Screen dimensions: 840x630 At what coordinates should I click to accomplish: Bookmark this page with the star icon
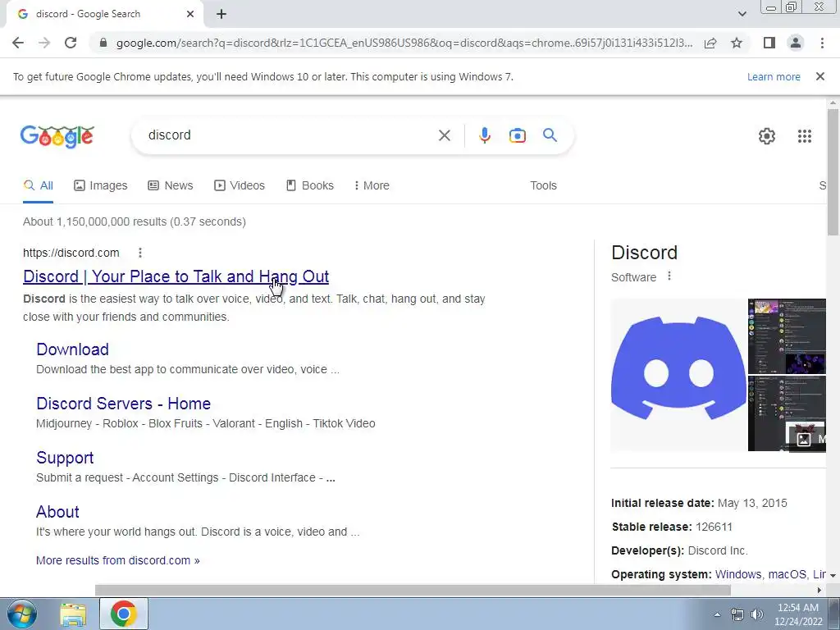pos(737,43)
